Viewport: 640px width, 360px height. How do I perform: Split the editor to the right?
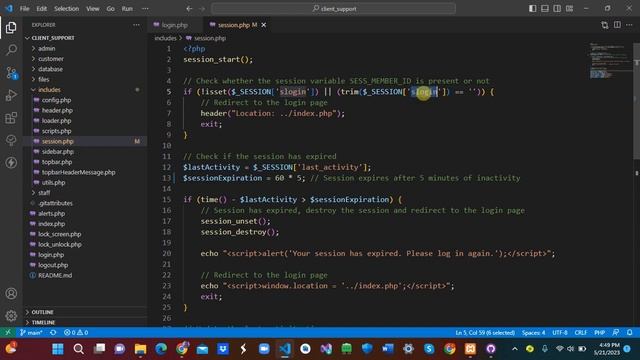[x=617, y=25]
